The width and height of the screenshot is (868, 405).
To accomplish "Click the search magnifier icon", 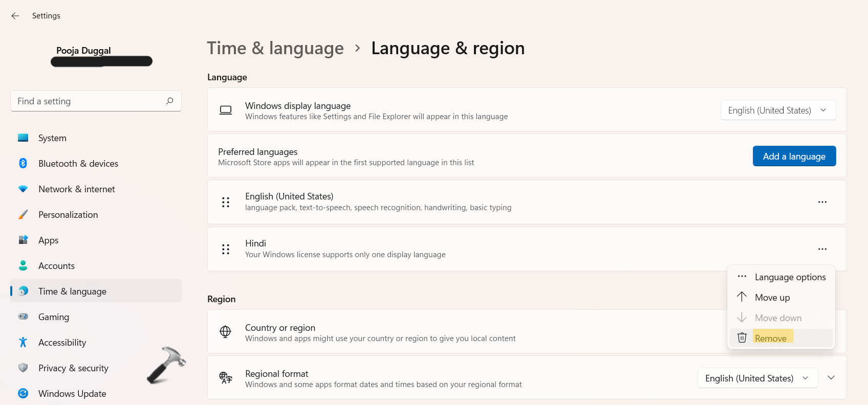I will pos(169,101).
